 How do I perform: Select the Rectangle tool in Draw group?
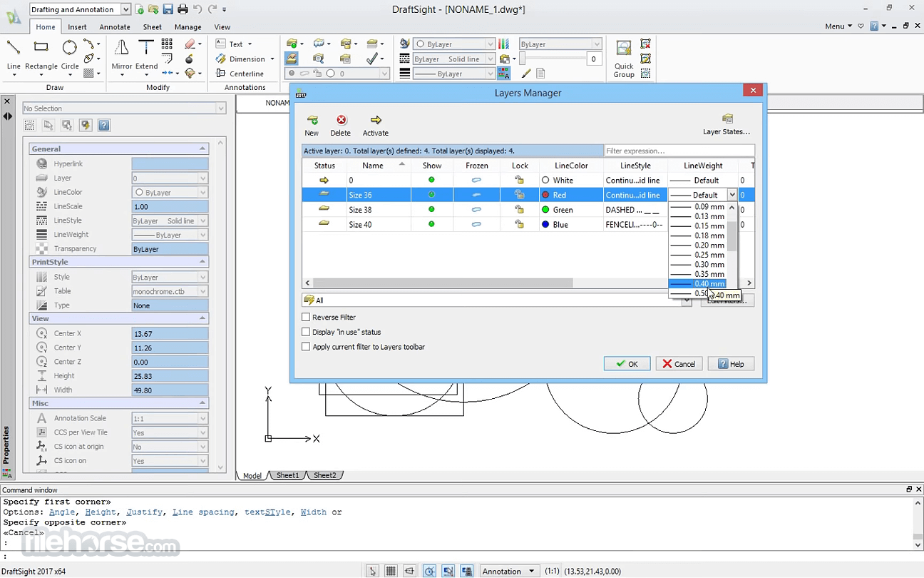pos(41,56)
